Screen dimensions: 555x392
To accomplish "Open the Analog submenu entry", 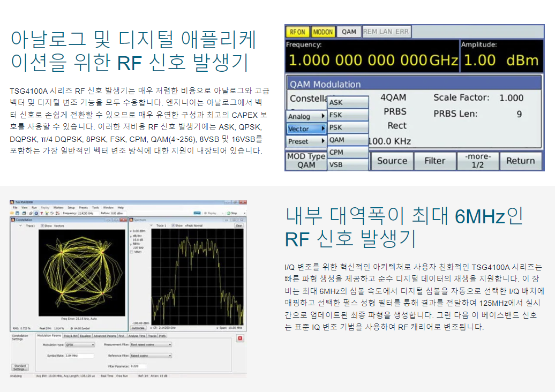I will click(x=306, y=116).
